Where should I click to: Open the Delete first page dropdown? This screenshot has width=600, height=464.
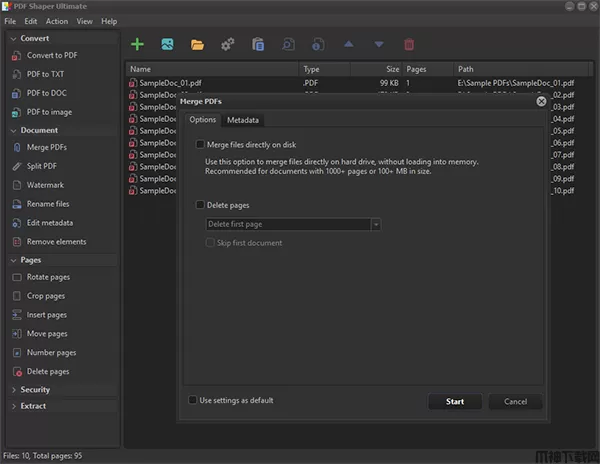tap(292, 225)
